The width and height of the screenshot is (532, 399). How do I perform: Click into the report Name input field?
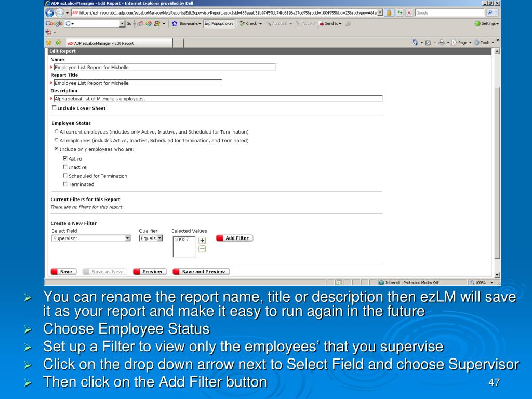click(x=165, y=67)
